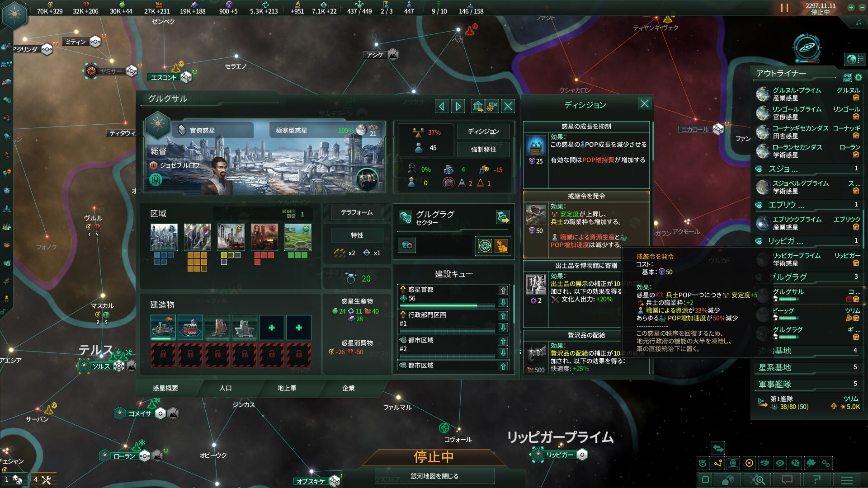Move 行政部門区画 down in construction queue
Viewport: 868px width, 488px height.
pos(503,327)
